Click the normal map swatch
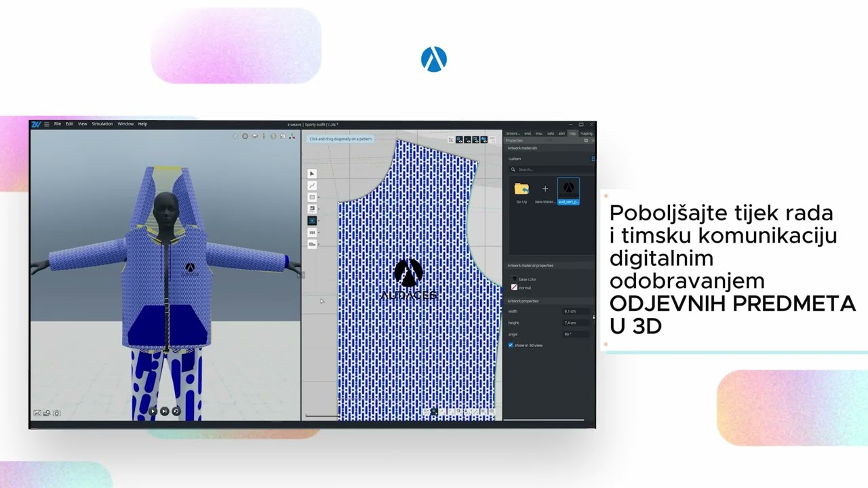Image resolution: width=868 pixels, height=488 pixels. point(514,287)
